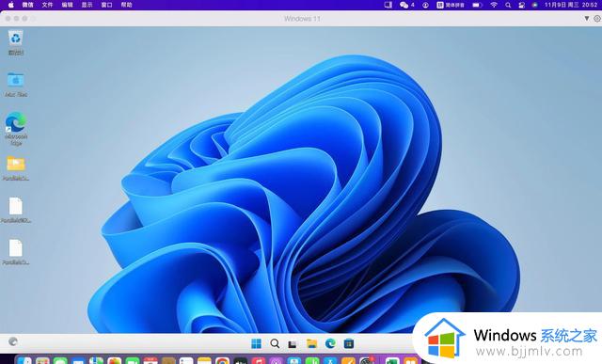Open the 显示 menu
Viewport: 602px width, 364px height.
87,5
